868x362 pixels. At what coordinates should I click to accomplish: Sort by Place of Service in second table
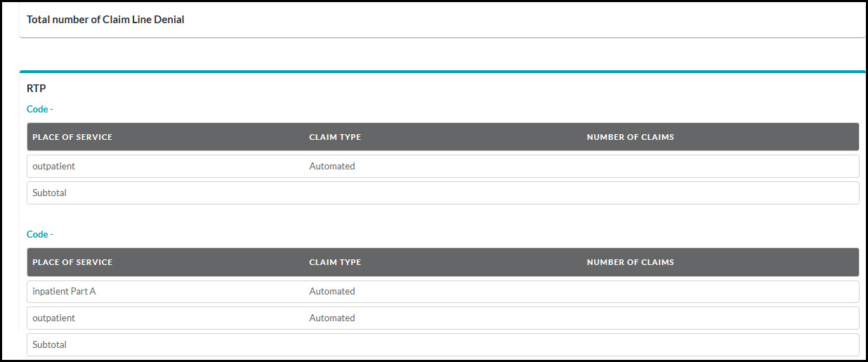coord(72,262)
